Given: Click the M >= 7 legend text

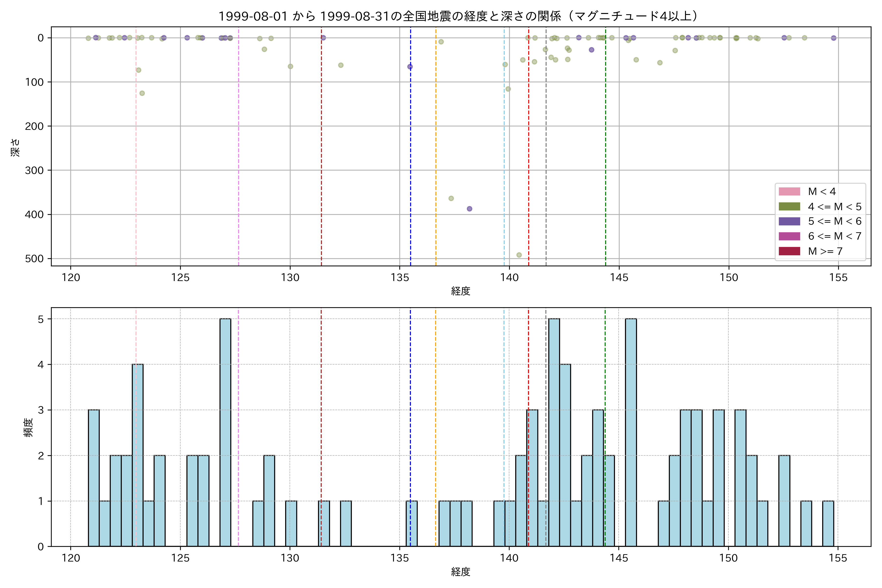Looking at the screenshot, I should point(825,251).
